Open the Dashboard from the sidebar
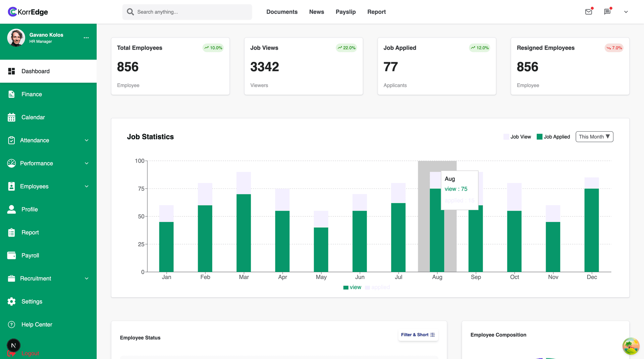The image size is (644, 359). 36,71
